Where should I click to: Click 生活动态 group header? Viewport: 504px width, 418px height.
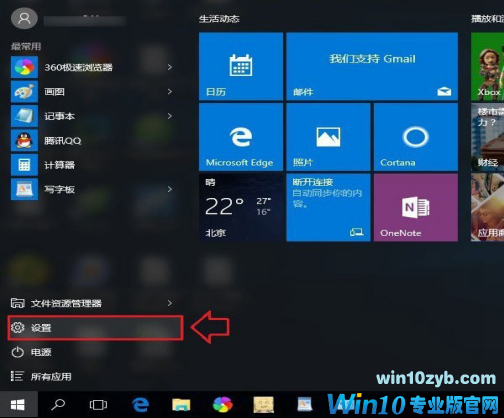coord(219,19)
